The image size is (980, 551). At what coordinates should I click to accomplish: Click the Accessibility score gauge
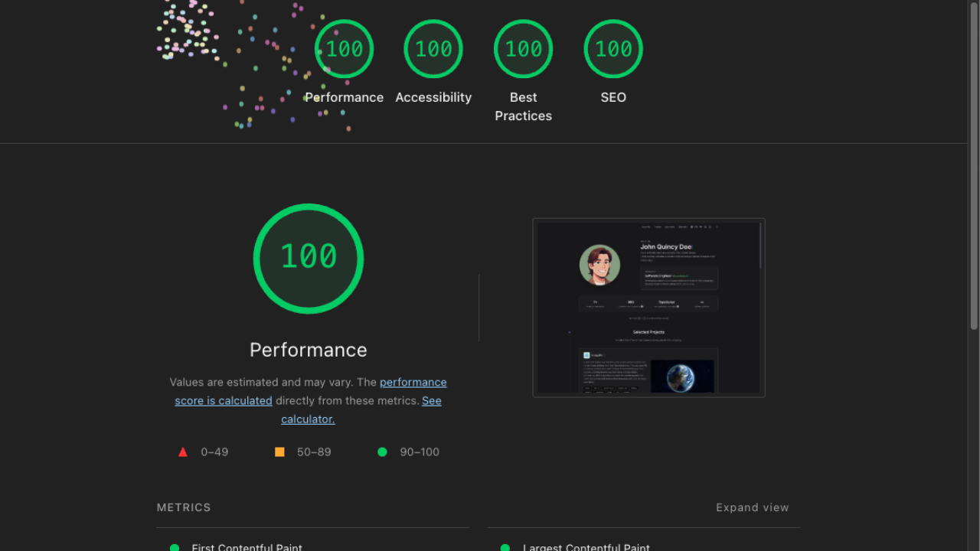(x=433, y=49)
